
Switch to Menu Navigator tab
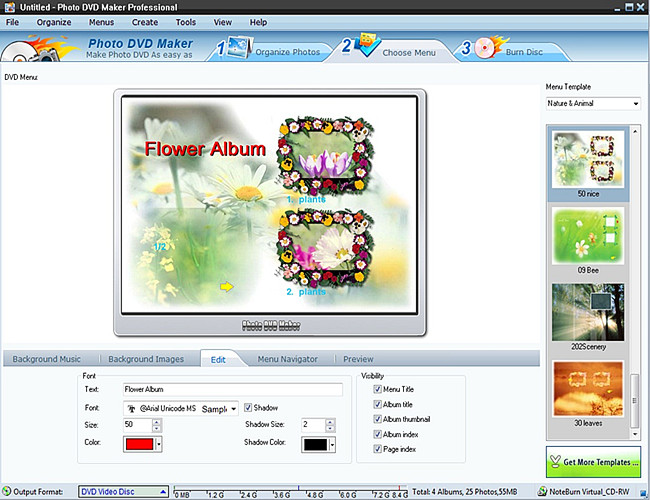click(288, 359)
